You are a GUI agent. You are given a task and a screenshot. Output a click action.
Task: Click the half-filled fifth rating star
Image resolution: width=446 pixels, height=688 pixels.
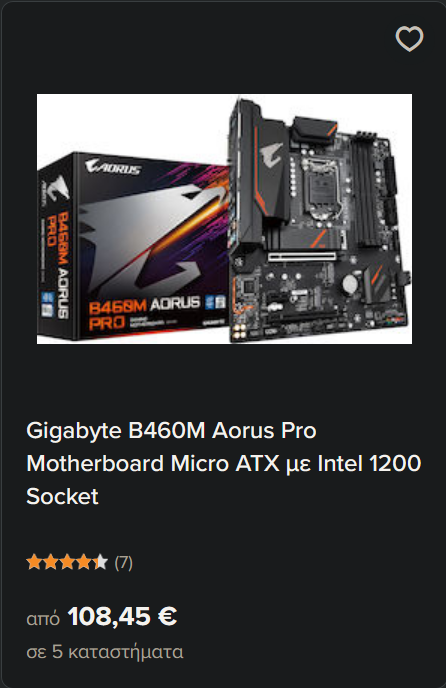coord(100,562)
